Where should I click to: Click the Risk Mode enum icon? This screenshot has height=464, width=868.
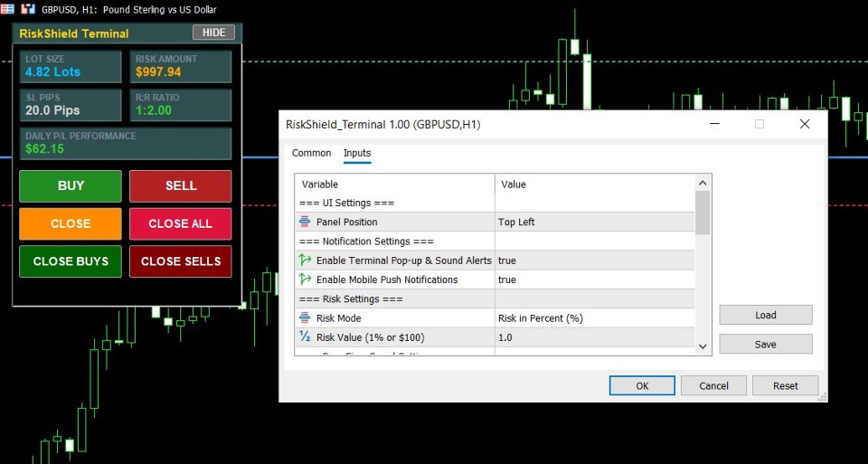tap(305, 317)
